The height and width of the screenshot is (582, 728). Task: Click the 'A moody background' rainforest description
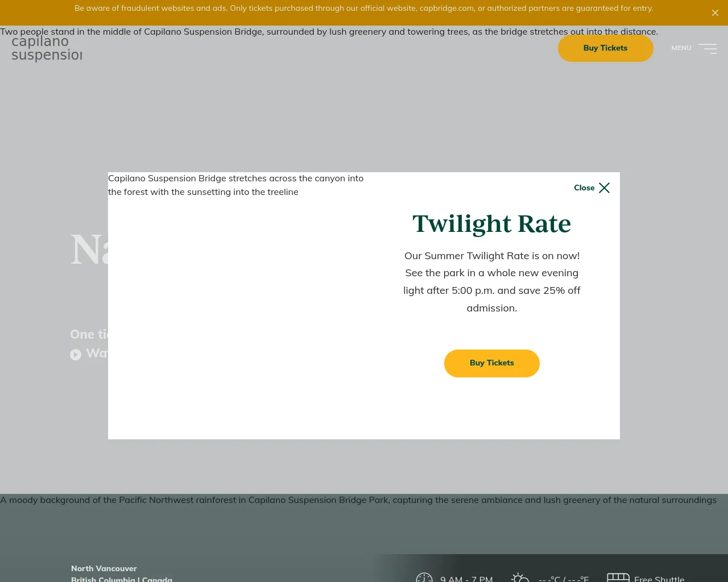pos(358,500)
